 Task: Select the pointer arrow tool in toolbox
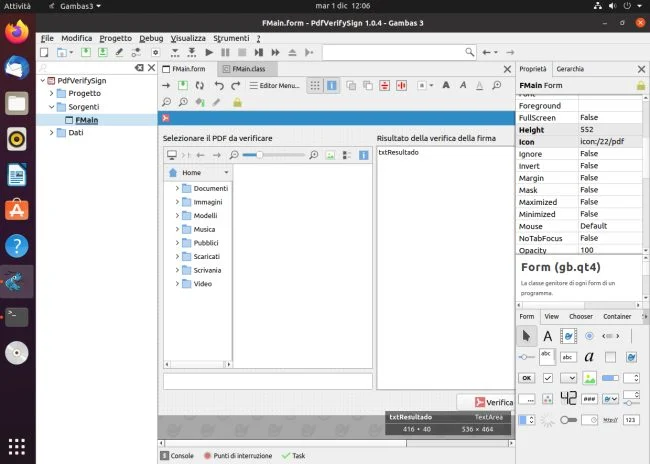[x=526, y=336]
